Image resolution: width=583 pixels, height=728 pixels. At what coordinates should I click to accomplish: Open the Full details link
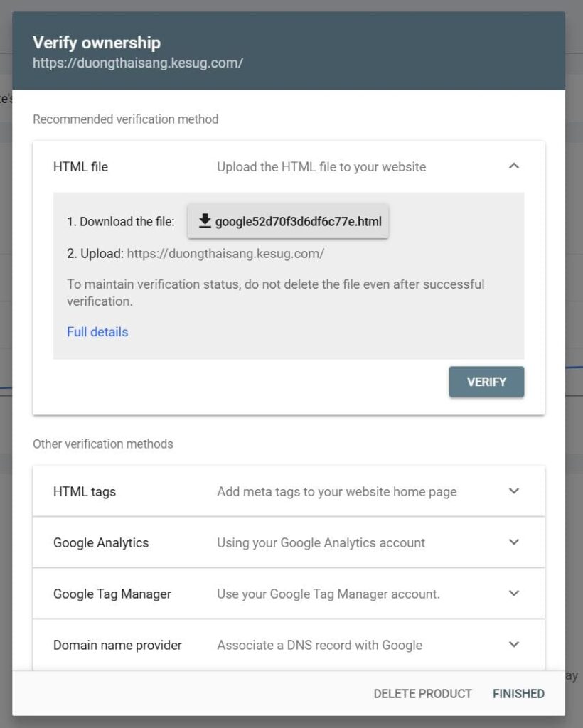(97, 331)
